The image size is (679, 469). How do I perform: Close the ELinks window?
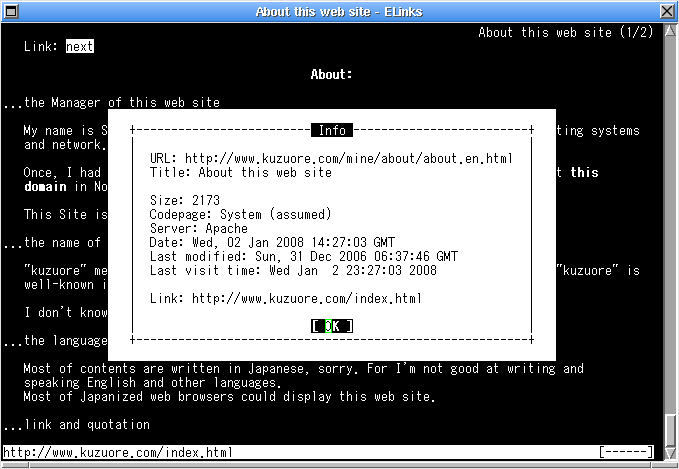[x=667, y=11]
